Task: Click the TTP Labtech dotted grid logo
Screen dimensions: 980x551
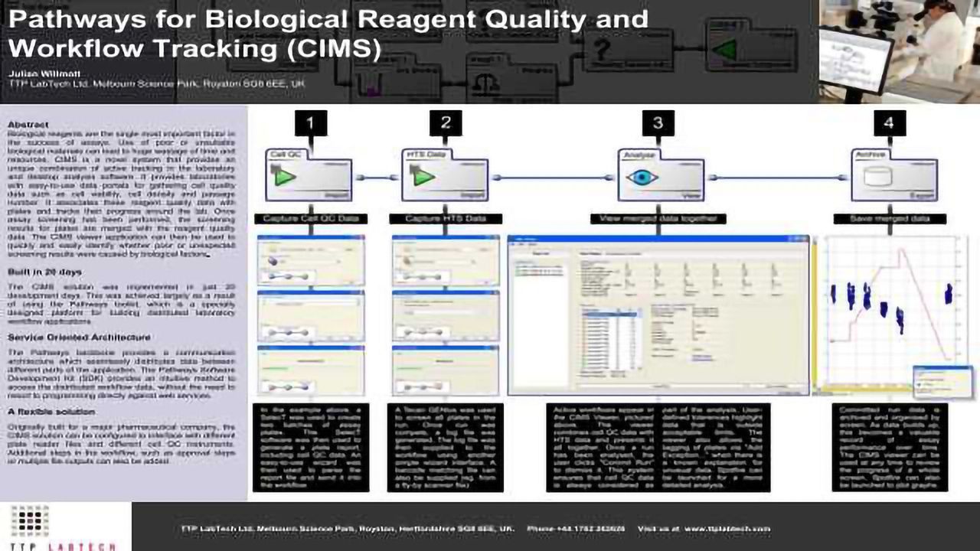Action: [x=28, y=520]
